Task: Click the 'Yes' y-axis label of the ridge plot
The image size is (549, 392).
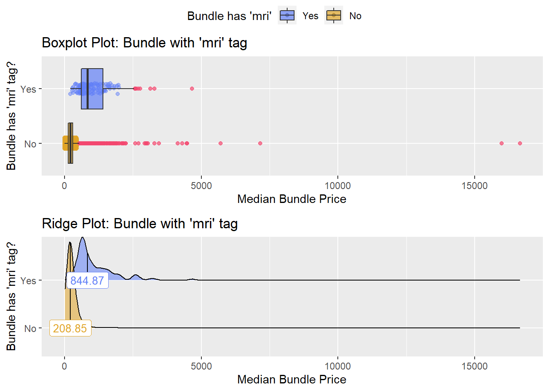Action: click(28, 281)
